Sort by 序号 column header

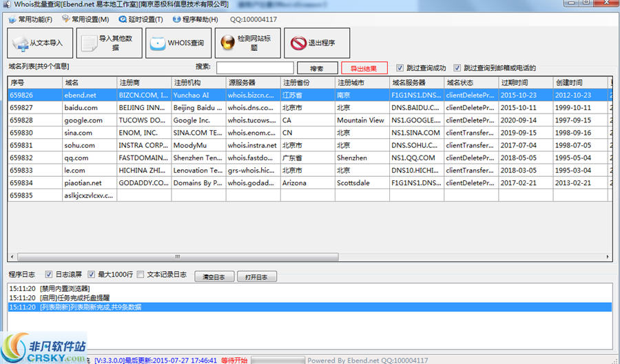35,83
